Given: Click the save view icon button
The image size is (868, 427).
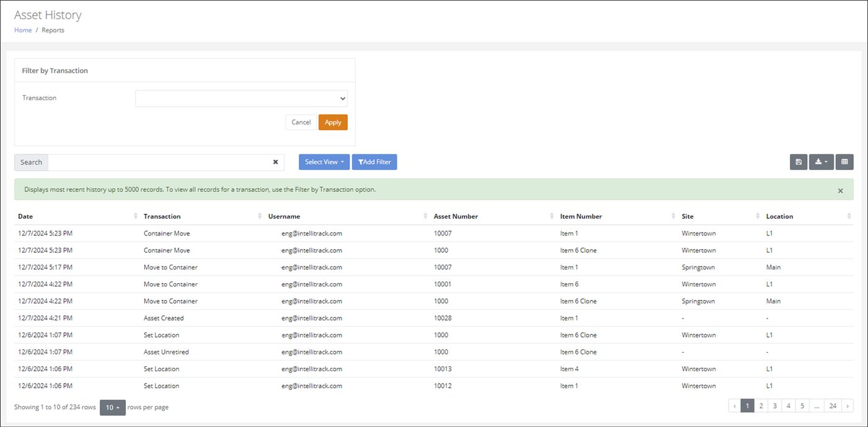Looking at the screenshot, I should [x=799, y=162].
